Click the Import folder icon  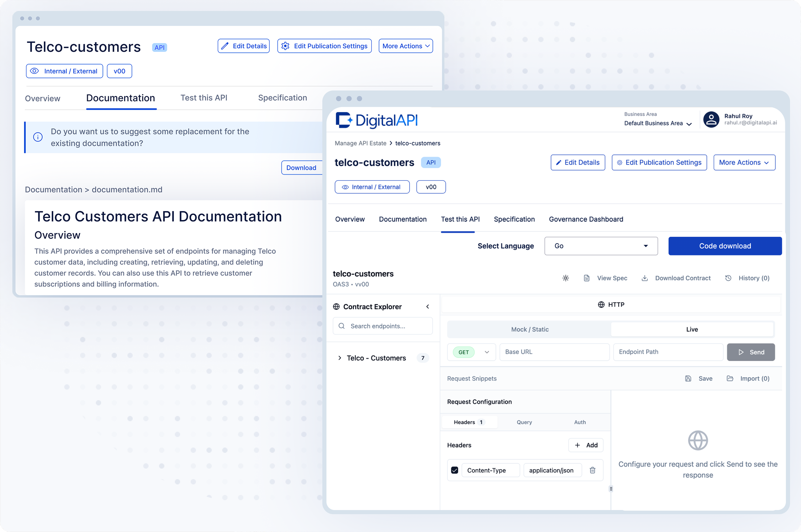(730, 379)
